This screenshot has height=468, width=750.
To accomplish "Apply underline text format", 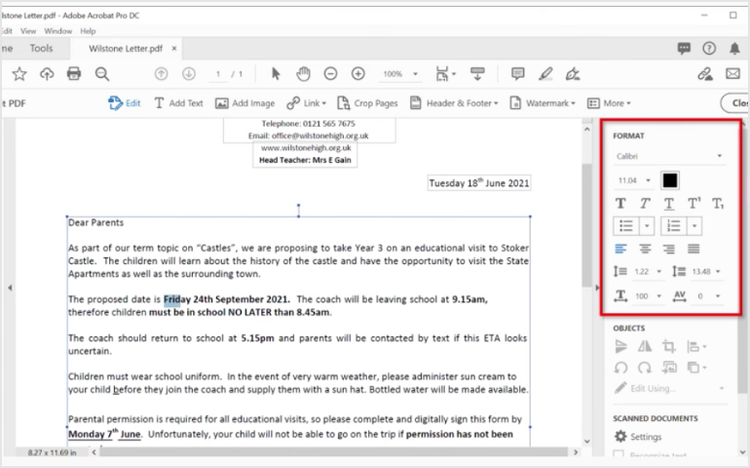I will click(x=669, y=204).
